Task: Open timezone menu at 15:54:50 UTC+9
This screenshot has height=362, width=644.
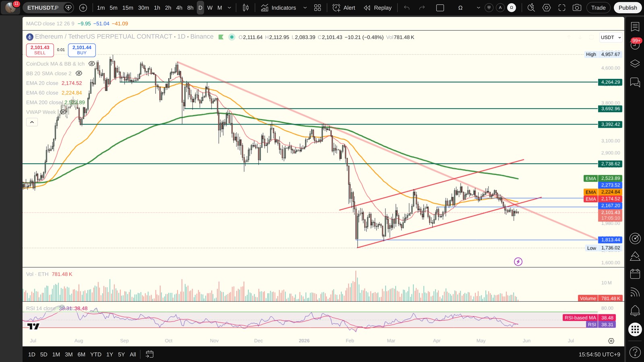Action: click(599, 354)
